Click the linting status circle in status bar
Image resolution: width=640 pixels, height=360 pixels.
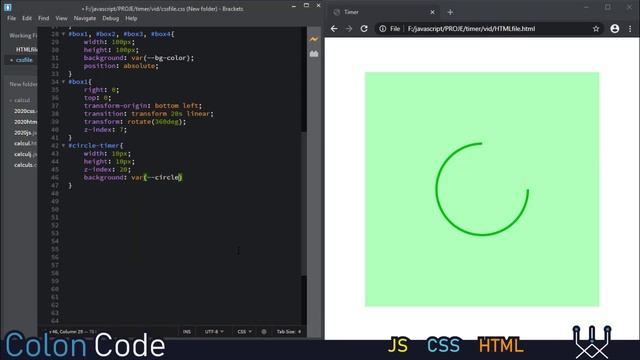click(264, 331)
